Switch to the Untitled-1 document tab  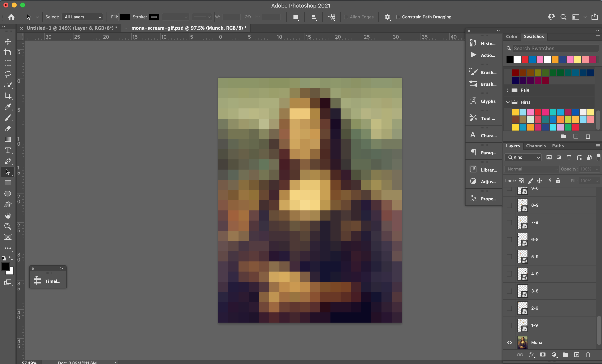(x=72, y=28)
